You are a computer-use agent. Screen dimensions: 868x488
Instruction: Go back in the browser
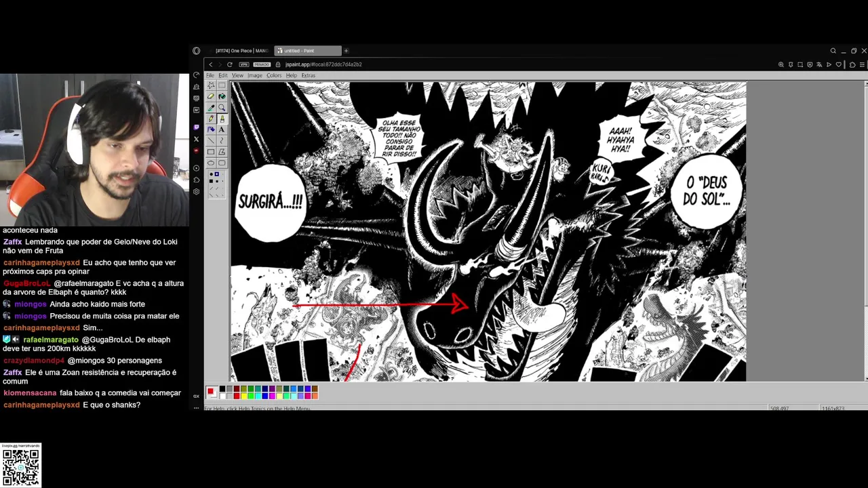211,64
